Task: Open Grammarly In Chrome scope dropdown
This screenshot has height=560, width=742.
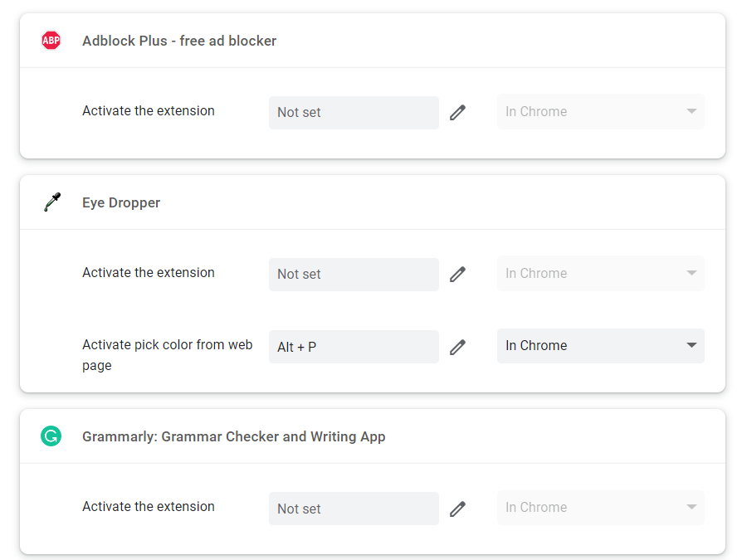Action: click(x=601, y=508)
